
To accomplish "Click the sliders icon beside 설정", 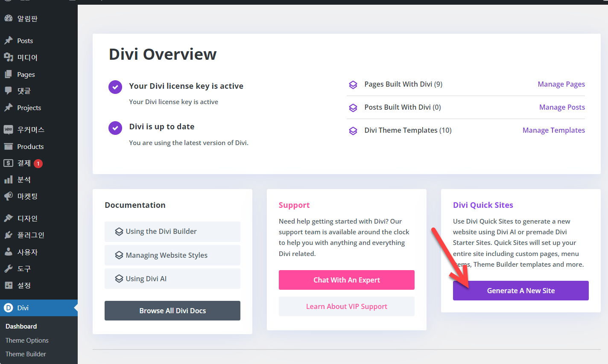I will point(9,285).
